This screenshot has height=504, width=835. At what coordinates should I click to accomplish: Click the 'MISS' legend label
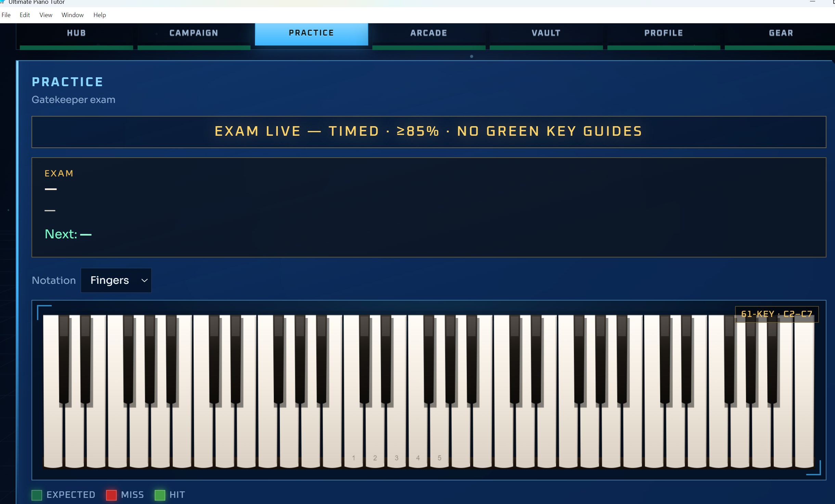click(x=132, y=495)
